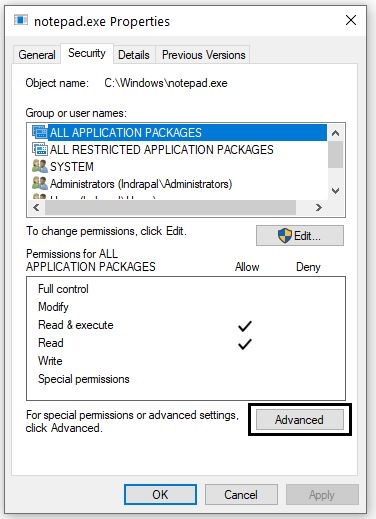Open the Previous Versions tab
The width and height of the screenshot is (376, 519).
pyautogui.click(x=204, y=55)
